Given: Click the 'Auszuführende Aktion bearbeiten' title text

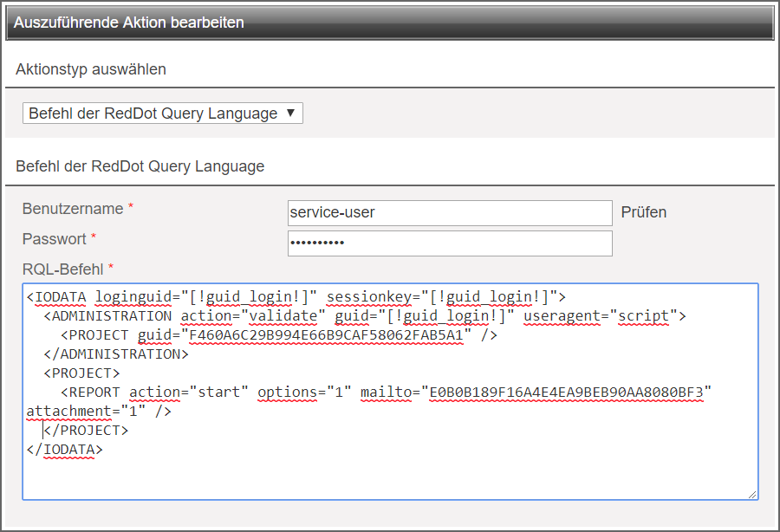Looking at the screenshot, I should (129, 23).
